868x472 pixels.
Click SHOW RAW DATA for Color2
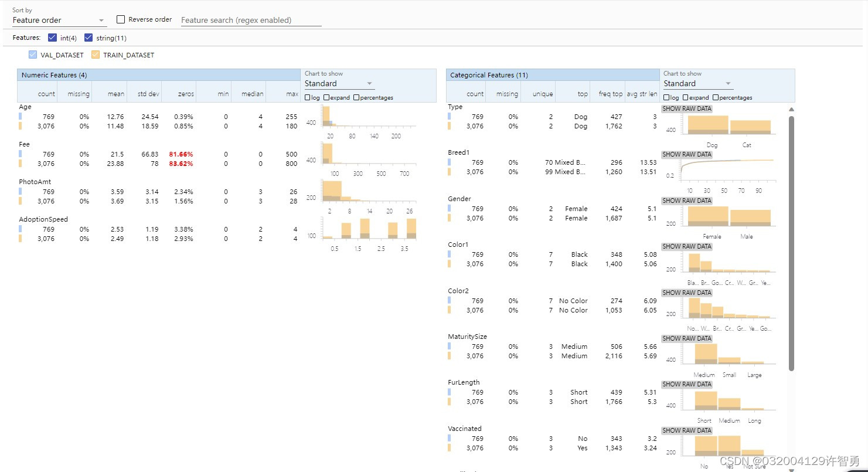(x=687, y=293)
